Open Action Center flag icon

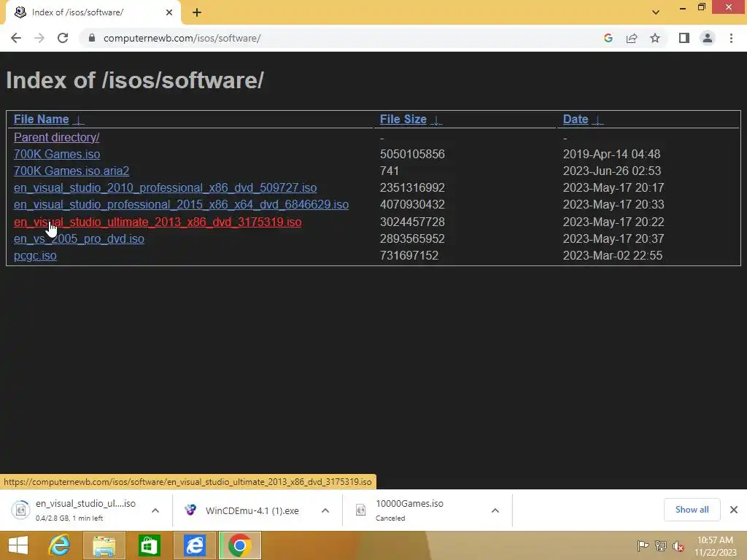[643, 545]
